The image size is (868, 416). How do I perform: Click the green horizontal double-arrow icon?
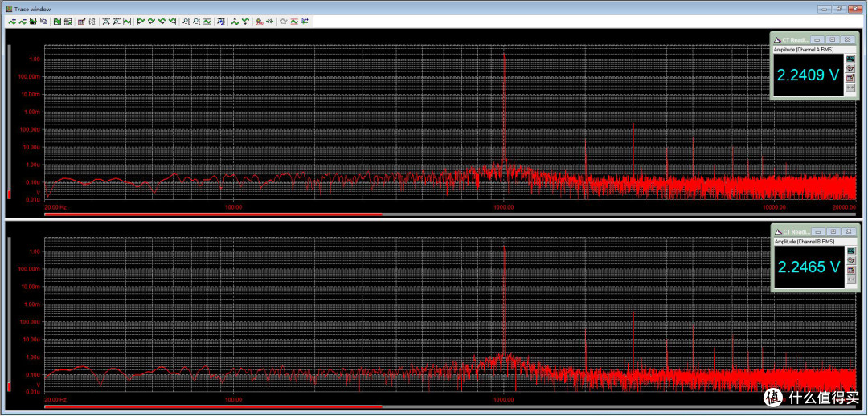(269, 22)
